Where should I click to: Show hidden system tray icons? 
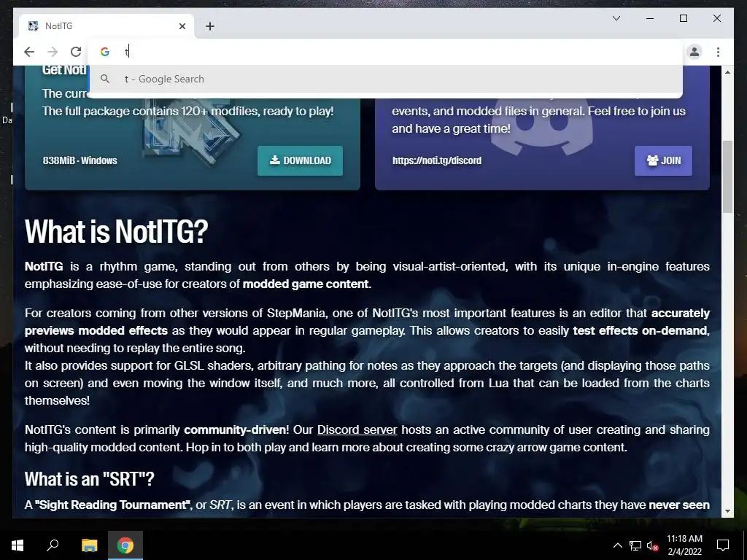coord(617,545)
